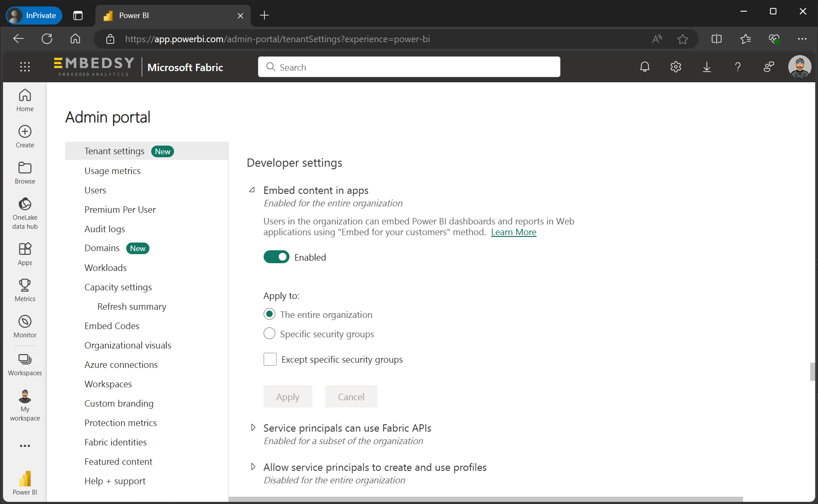Open the Monitor hub
This screenshot has width=818, height=504.
(25, 326)
